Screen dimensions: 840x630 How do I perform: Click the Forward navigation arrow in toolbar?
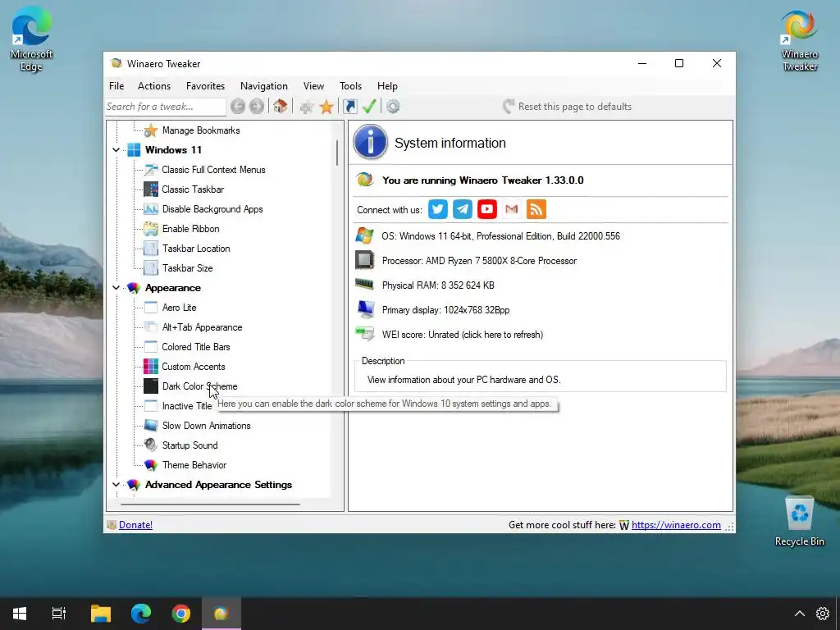(x=257, y=107)
